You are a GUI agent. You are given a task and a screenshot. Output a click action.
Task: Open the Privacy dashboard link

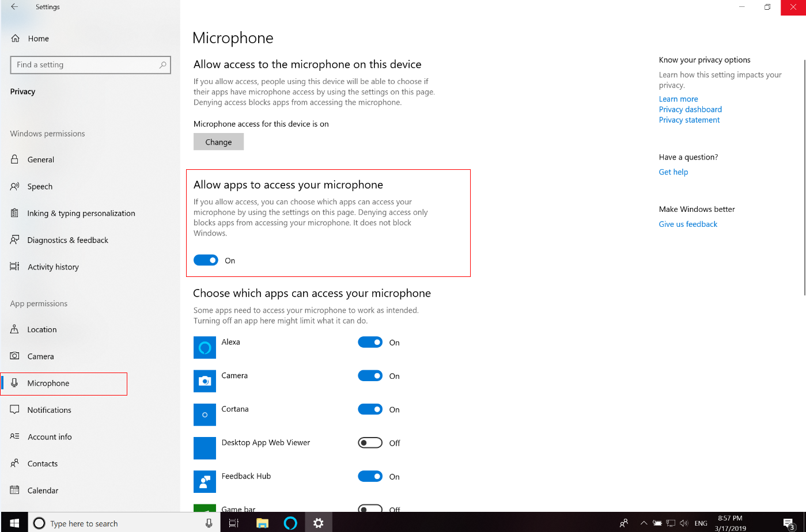[690, 109]
